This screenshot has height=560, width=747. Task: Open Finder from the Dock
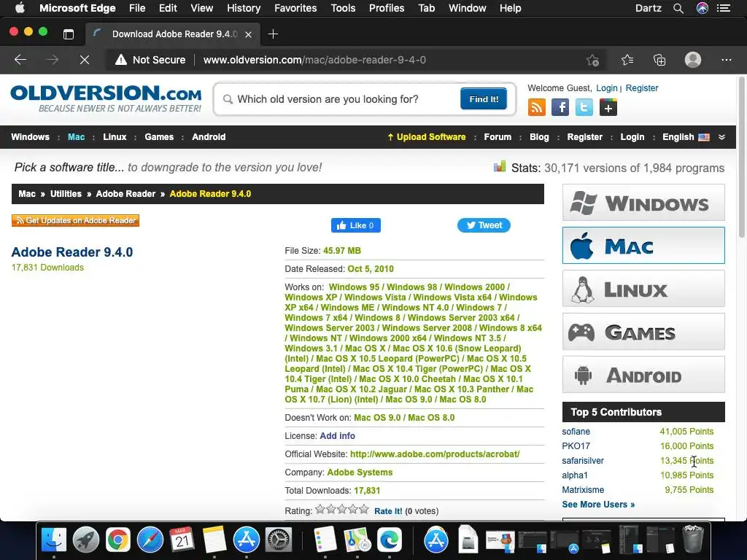[x=54, y=540]
